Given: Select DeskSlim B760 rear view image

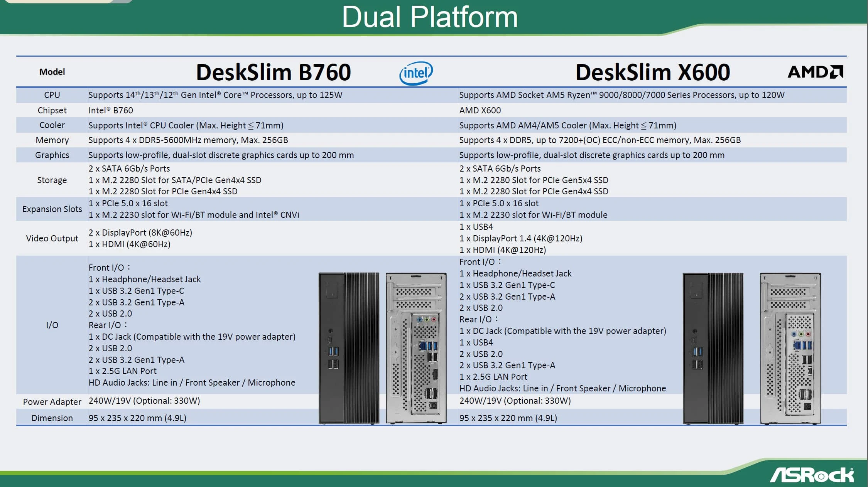Looking at the screenshot, I should (416, 348).
